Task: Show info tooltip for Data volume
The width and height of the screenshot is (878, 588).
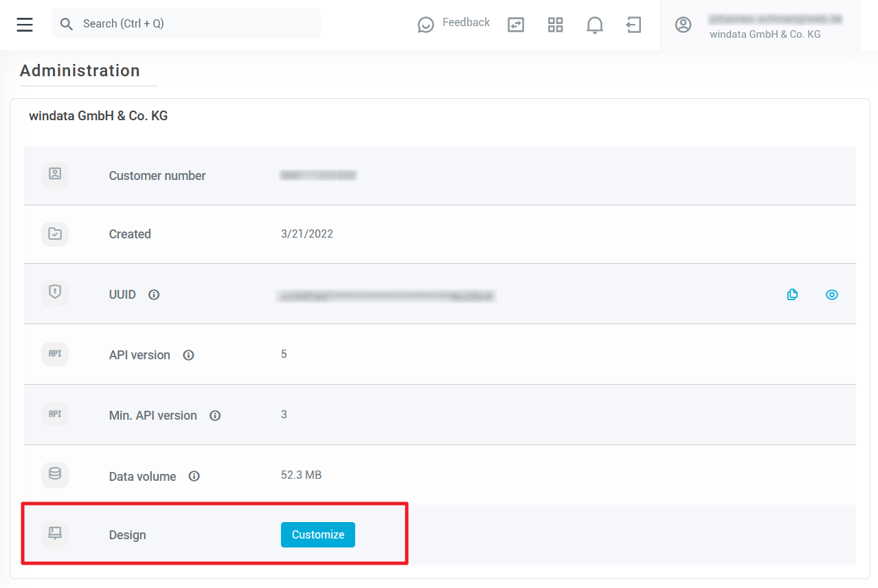Action: coord(194,476)
